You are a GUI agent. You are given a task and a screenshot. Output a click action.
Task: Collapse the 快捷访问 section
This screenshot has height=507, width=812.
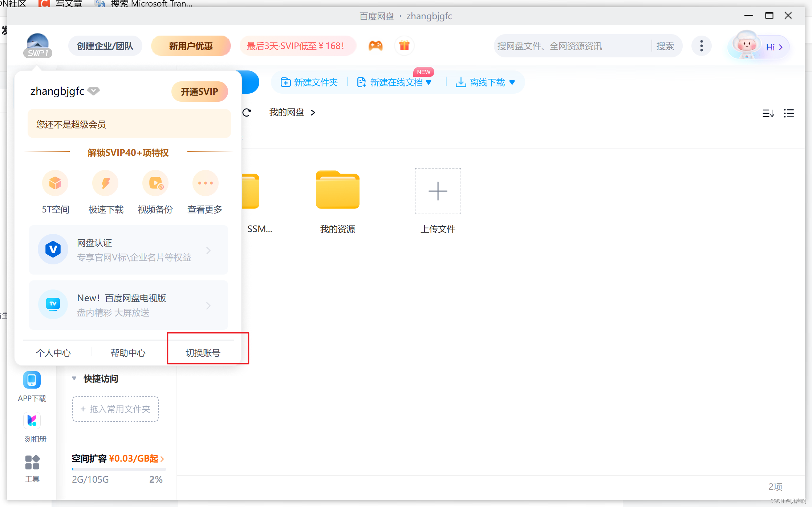coord(74,378)
